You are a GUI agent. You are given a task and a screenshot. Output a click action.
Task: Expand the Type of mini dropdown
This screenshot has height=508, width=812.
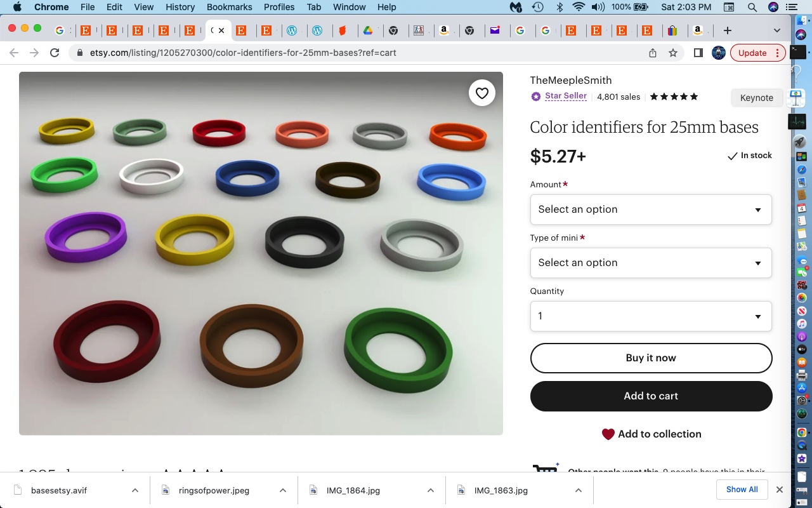pos(651,263)
